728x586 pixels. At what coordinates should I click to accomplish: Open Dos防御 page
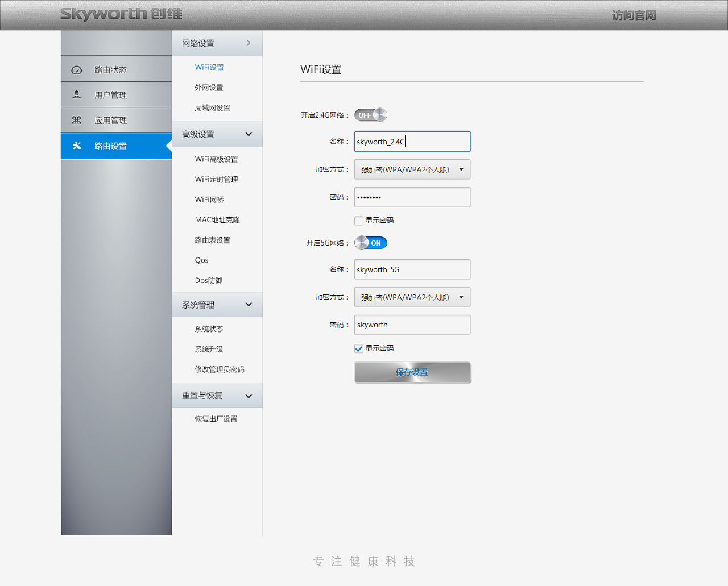point(208,280)
